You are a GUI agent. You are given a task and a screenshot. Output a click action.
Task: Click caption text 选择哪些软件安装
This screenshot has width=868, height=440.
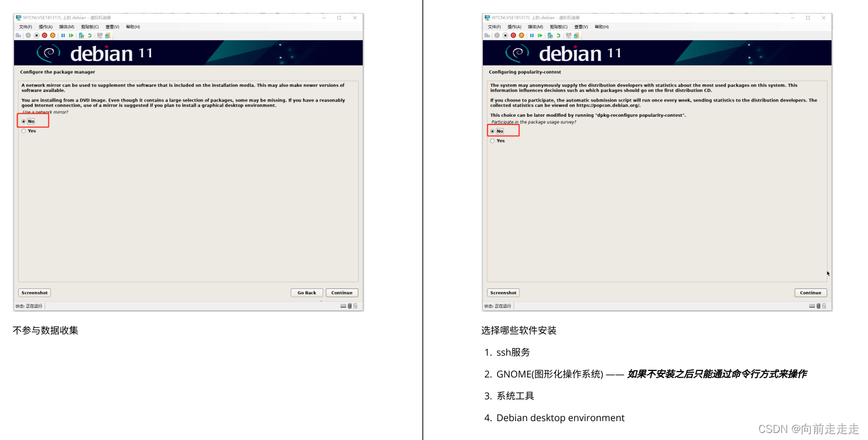coord(519,330)
